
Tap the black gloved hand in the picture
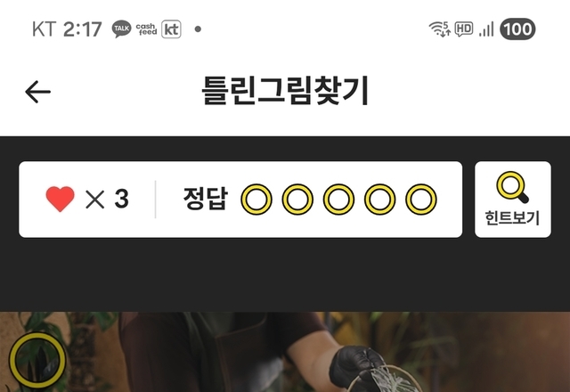357,365
